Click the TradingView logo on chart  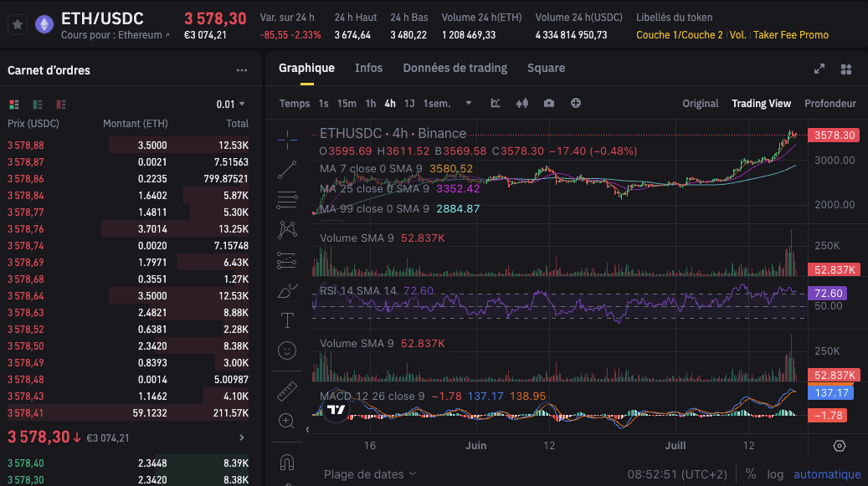pos(336,410)
